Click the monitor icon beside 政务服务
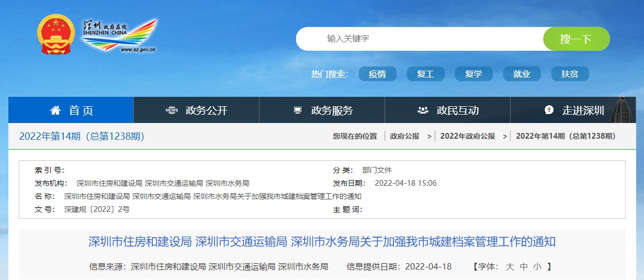 tap(298, 110)
